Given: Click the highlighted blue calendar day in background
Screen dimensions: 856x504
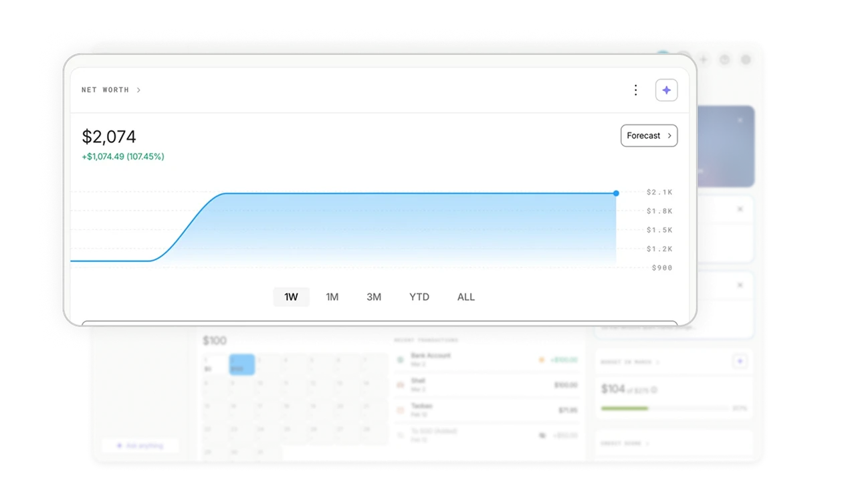Looking at the screenshot, I should tap(241, 364).
